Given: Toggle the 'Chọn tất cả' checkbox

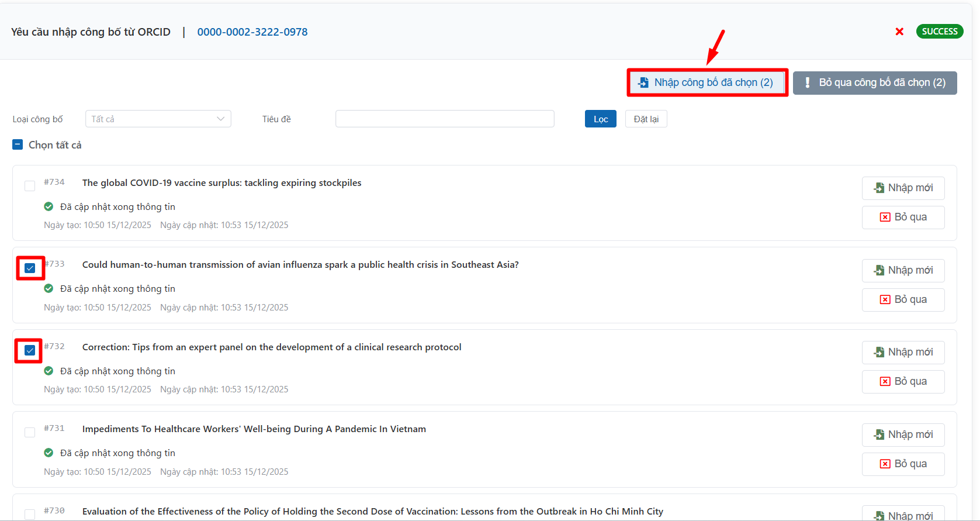Looking at the screenshot, I should 18,144.
